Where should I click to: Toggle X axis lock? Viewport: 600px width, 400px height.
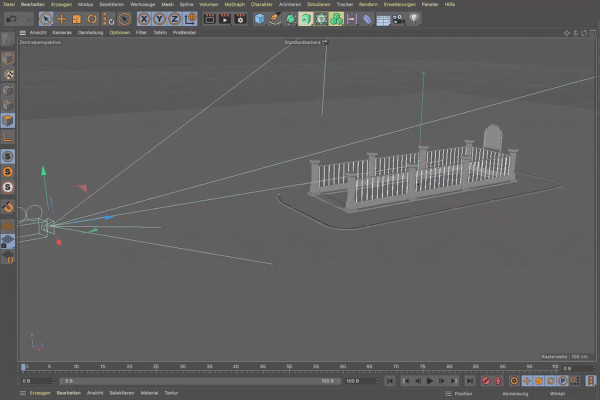[144, 19]
